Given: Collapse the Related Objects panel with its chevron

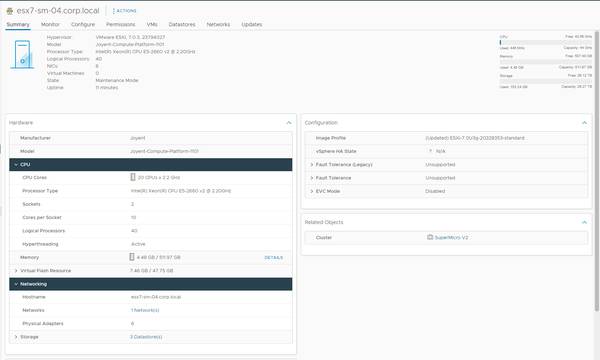Looking at the screenshot, I should (x=584, y=222).
